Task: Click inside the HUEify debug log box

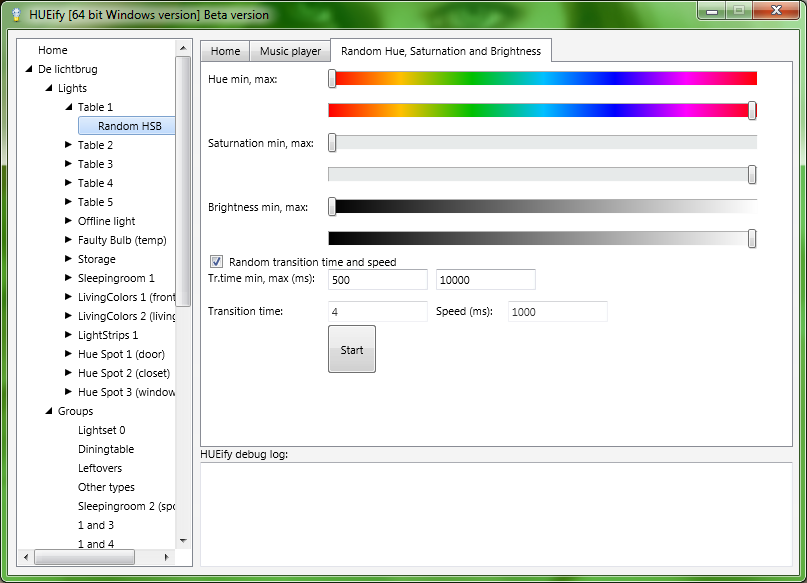Action: pos(496,515)
